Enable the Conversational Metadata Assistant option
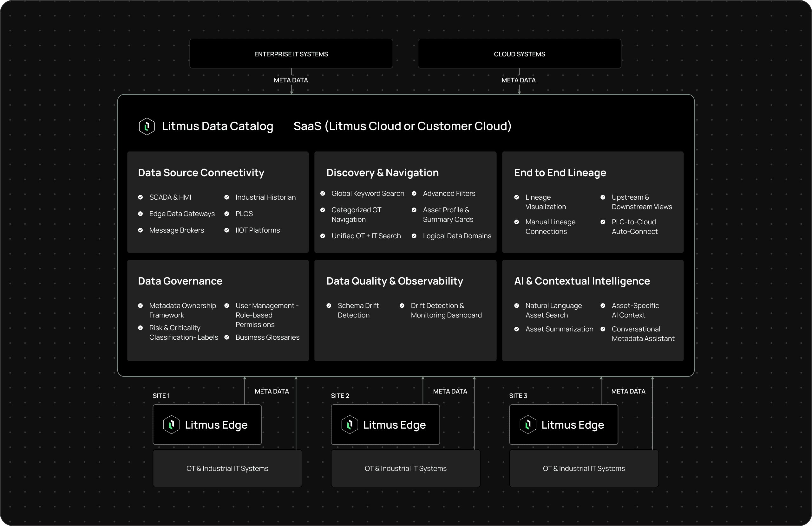 [x=643, y=334]
